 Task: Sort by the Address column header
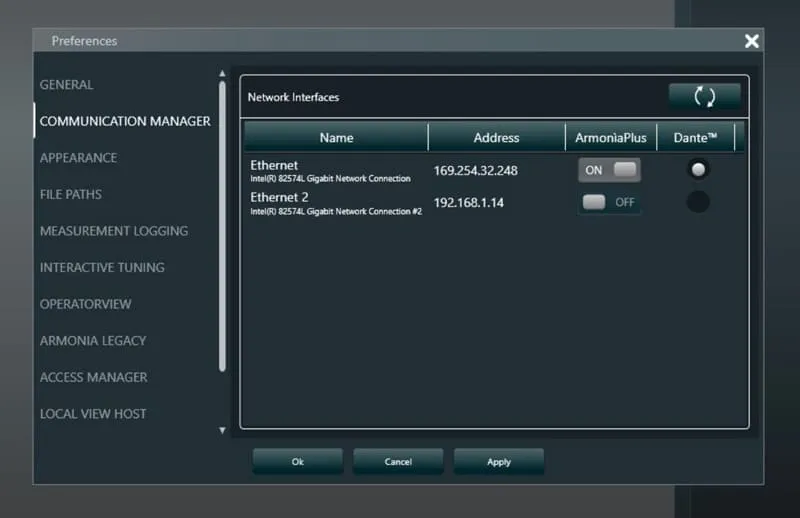pyautogui.click(x=496, y=138)
